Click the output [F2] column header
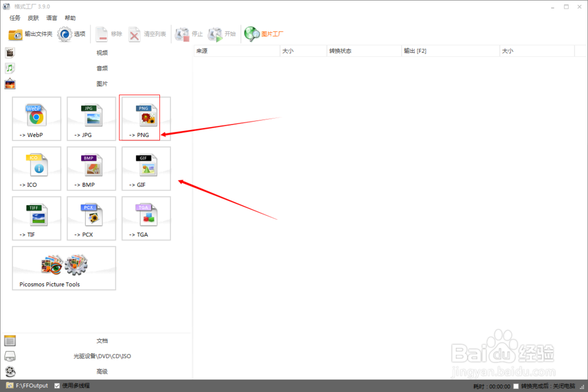The height and width of the screenshot is (392, 588). coord(450,51)
